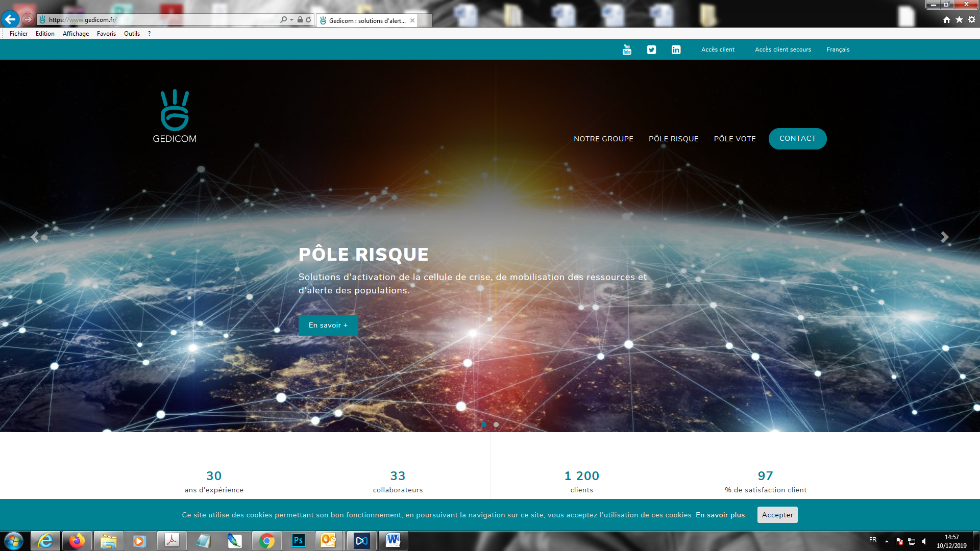Open En savoir plus cookie link
Image resolution: width=980 pixels, height=551 pixels.
point(721,515)
